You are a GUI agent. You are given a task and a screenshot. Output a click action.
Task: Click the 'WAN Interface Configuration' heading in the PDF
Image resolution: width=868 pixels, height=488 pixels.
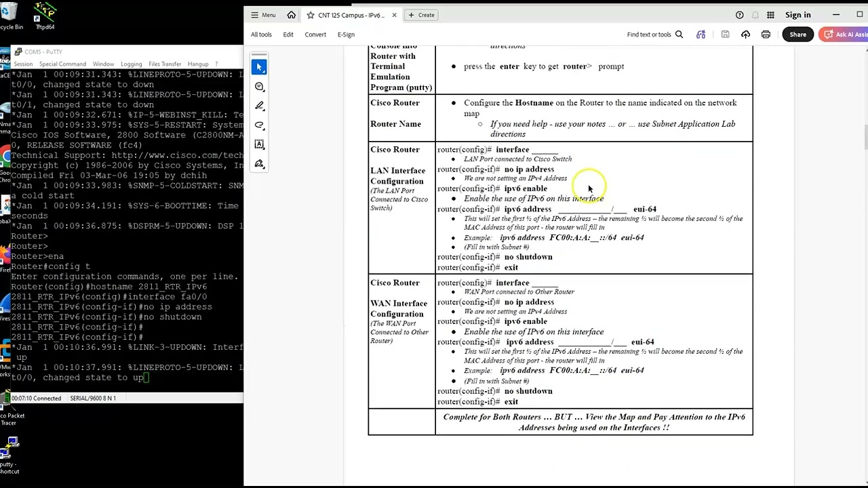pyautogui.click(x=399, y=309)
